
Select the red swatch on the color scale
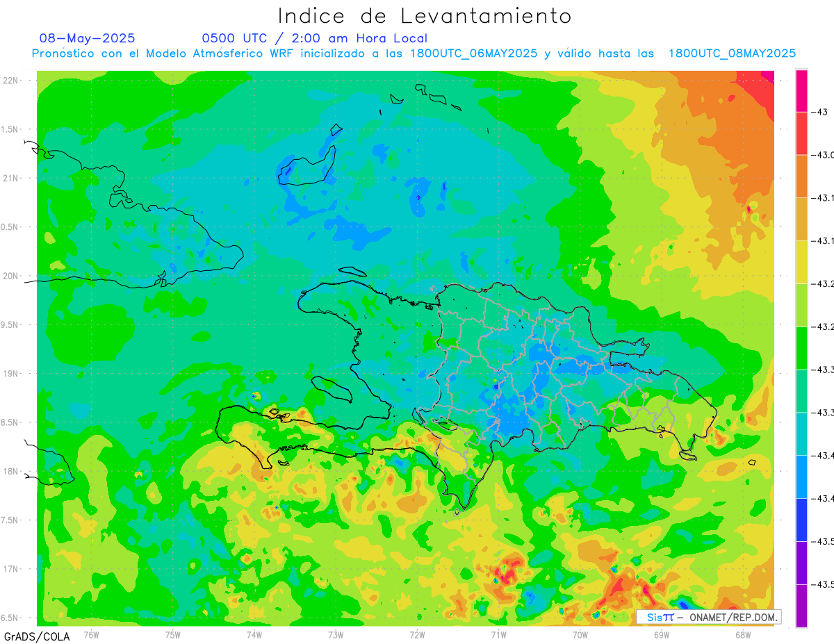[x=801, y=133]
